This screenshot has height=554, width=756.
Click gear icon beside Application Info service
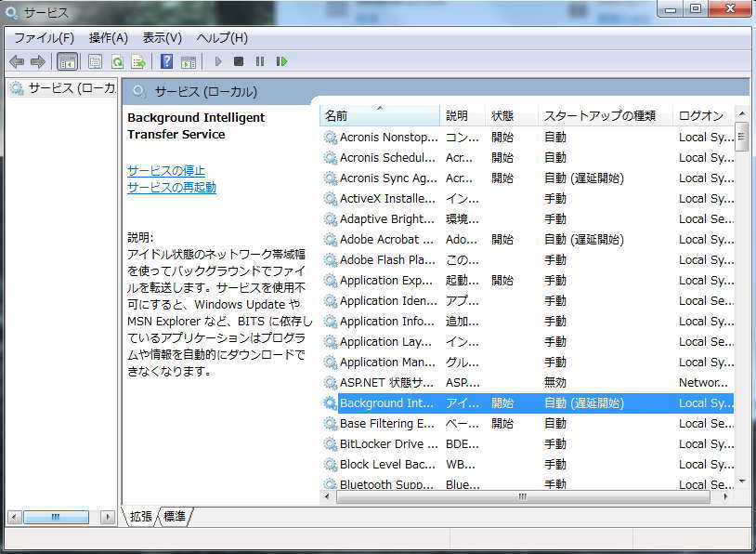pyautogui.click(x=330, y=322)
